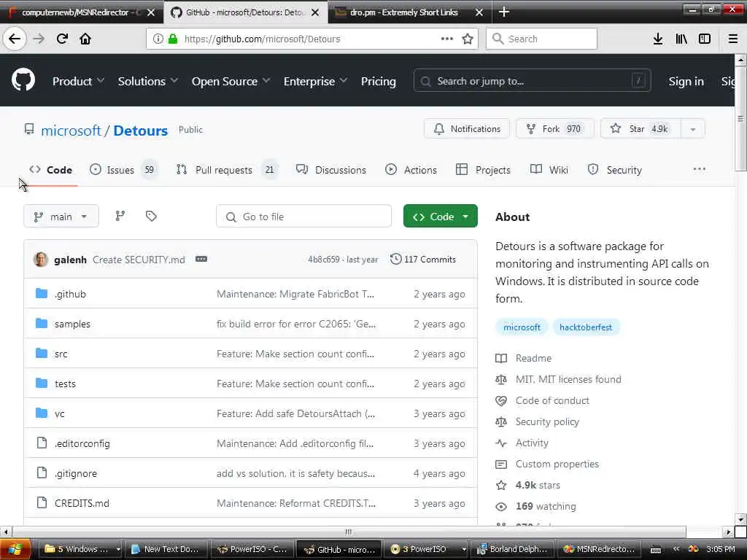Viewport: 747px width, 560px height.
Task: Switch to the Wiki tab
Action: (x=549, y=169)
